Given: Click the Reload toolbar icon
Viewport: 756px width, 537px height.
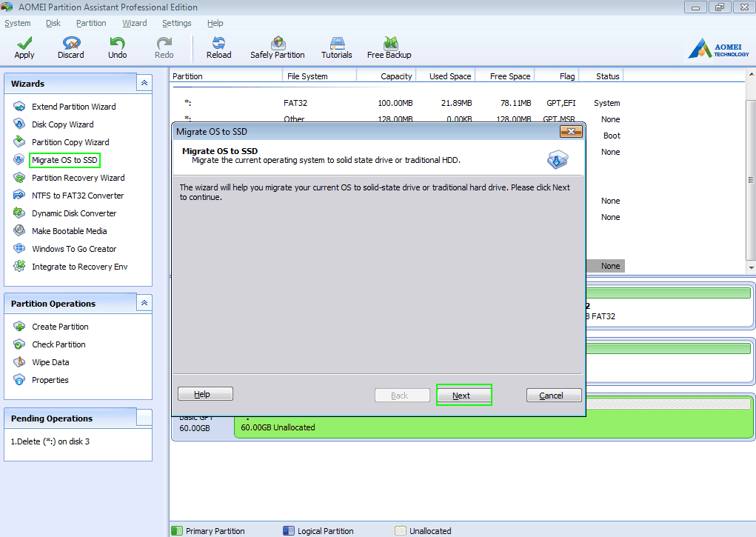Looking at the screenshot, I should coord(219,43).
